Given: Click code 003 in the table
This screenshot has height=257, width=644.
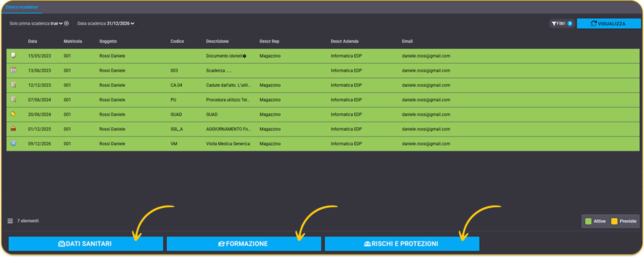Looking at the screenshot, I should point(174,71).
